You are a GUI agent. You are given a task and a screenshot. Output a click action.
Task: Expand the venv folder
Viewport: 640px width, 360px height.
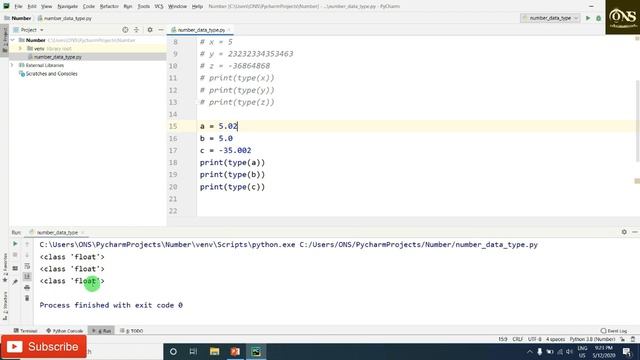pos(20,49)
